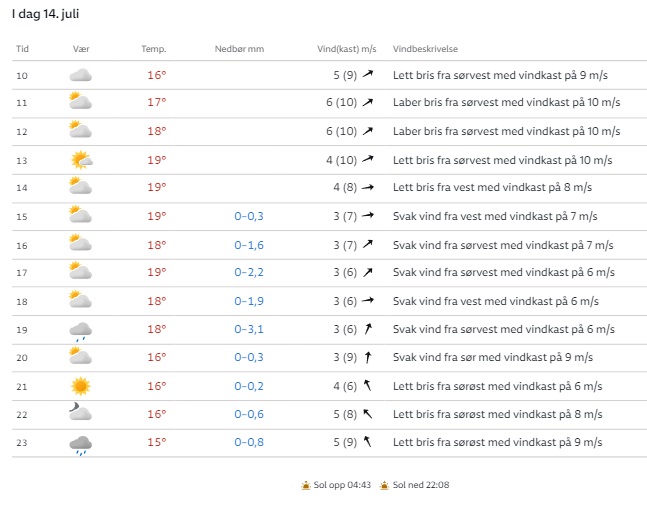Click the sunny weather icon at hour 21
Viewport: 647px width, 505px height.
81,386
